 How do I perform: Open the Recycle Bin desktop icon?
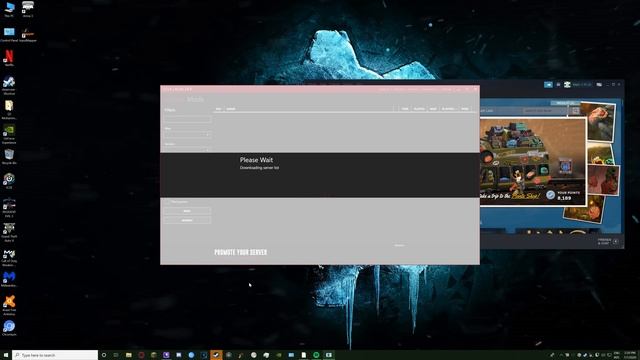point(9,157)
